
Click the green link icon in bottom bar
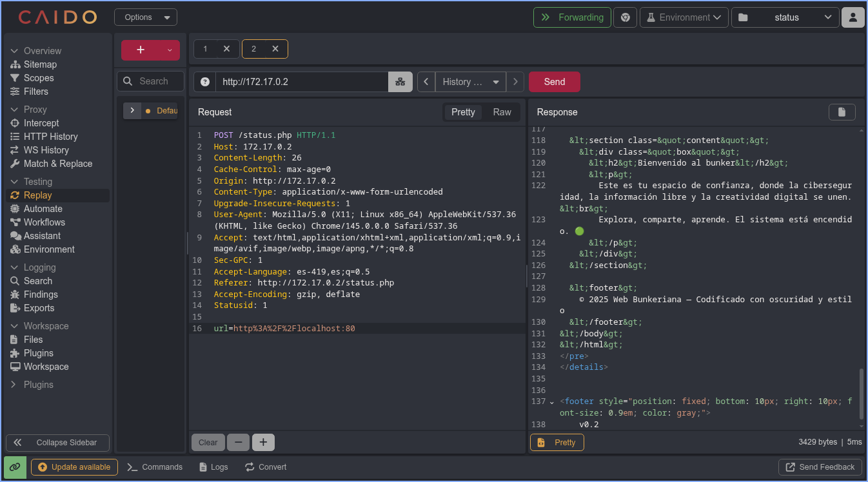tap(15, 467)
